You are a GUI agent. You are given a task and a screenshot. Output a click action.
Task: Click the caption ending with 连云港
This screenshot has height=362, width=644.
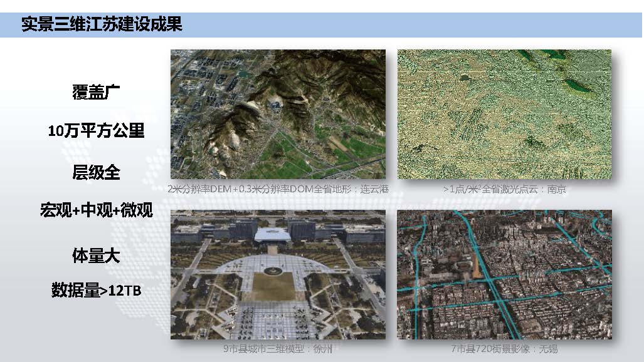coord(278,189)
